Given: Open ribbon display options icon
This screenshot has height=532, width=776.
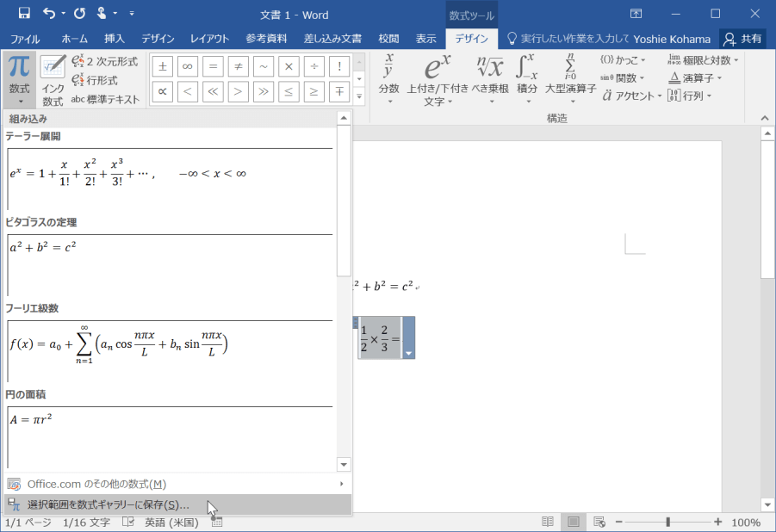Looking at the screenshot, I should tap(636, 14).
